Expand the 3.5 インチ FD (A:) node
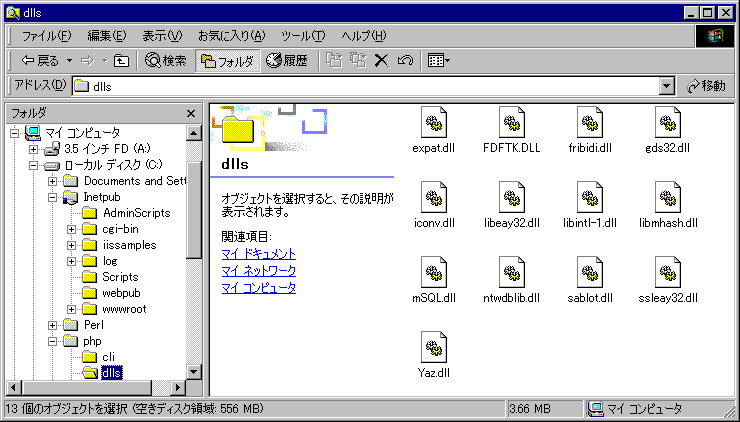The width and height of the screenshot is (740, 422). [33, 149]
